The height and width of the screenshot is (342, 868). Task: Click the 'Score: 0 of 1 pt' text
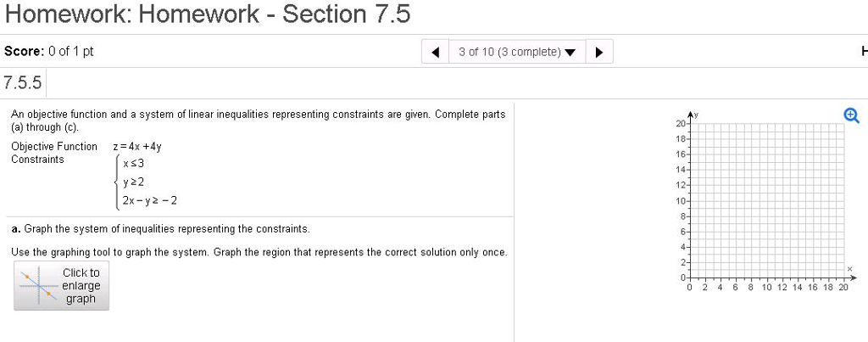(x=49, y=52)
